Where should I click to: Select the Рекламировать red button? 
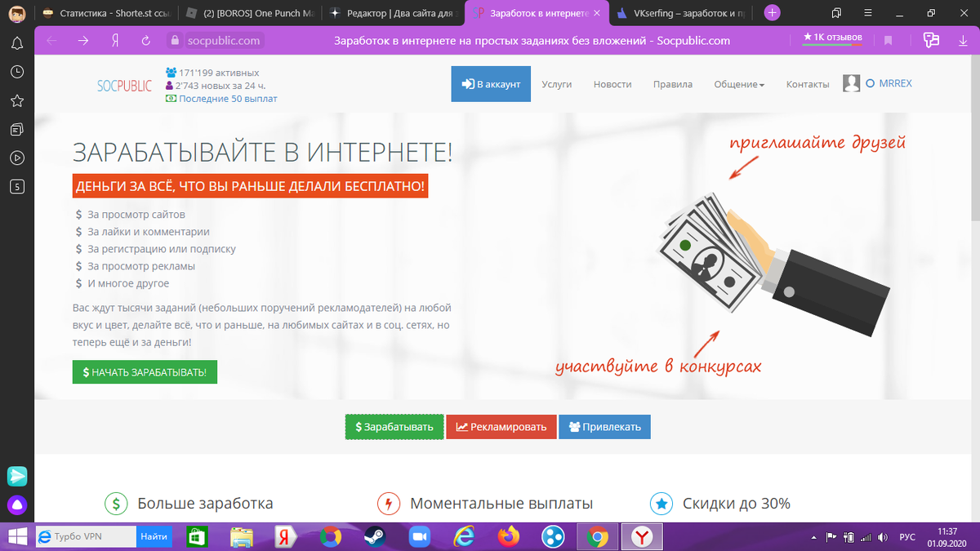click(x=501, y=427)
